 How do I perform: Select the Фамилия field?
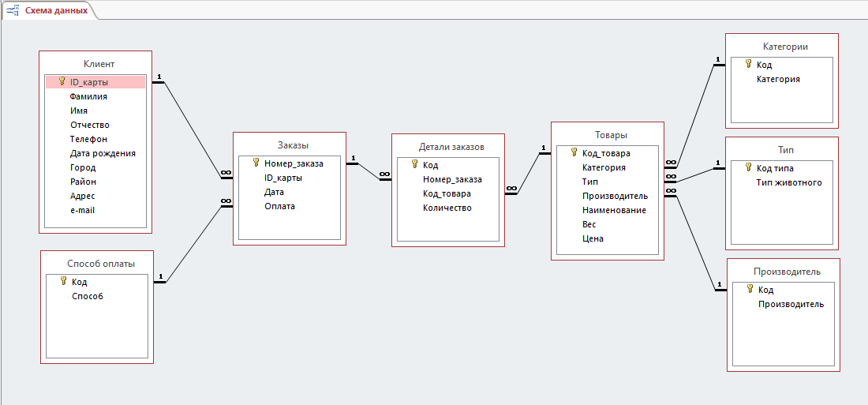point(88,96)
